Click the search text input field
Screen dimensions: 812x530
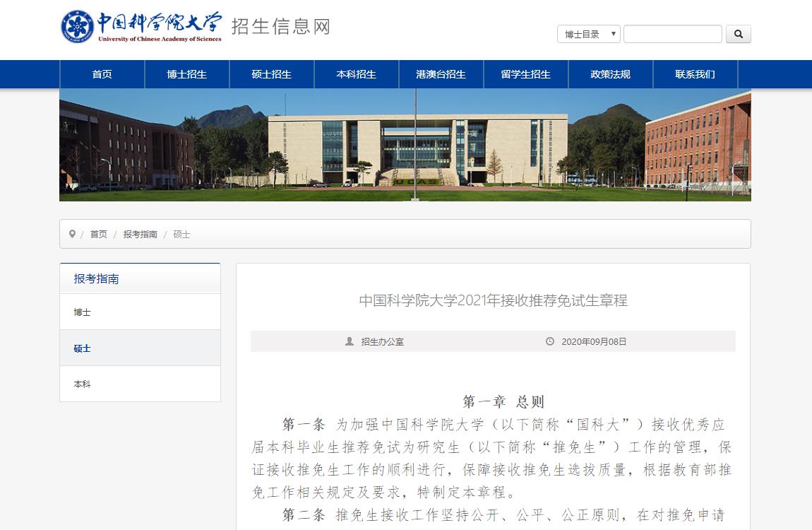(672, 34)
